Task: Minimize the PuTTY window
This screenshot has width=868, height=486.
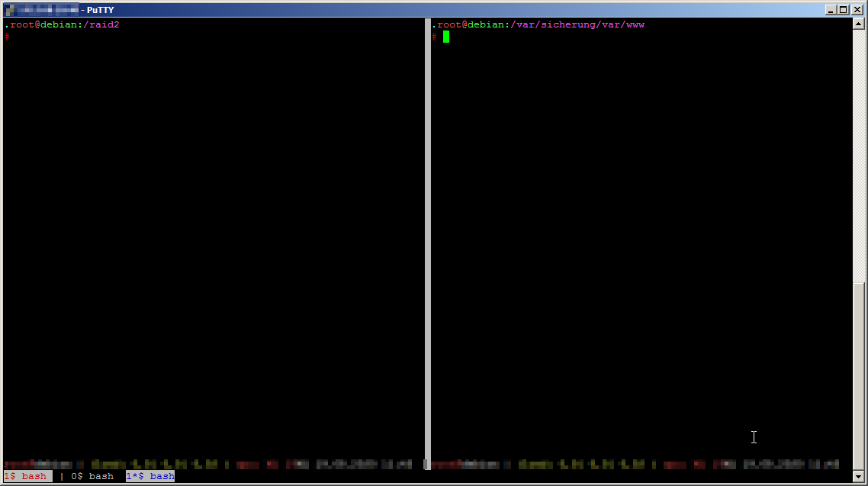Action: pyautogui.click(x=831, y=10)
